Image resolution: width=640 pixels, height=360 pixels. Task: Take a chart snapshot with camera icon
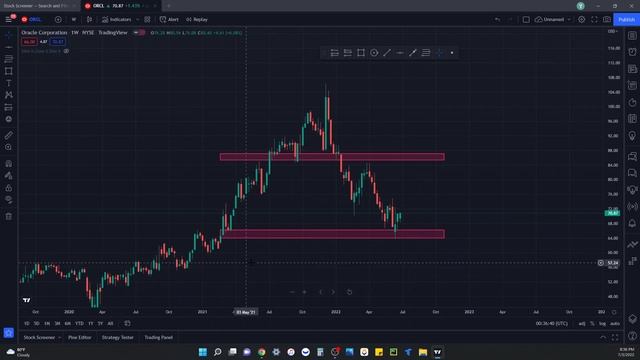pos(607,19)
